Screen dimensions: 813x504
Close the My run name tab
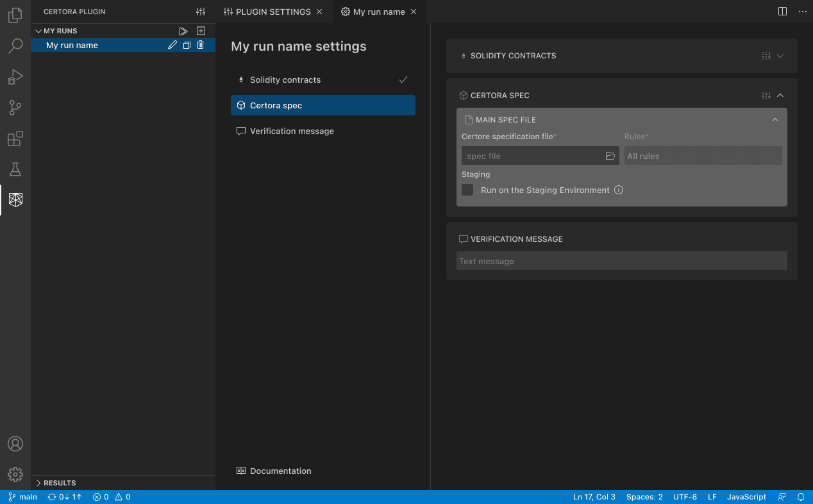pos(414,12)
